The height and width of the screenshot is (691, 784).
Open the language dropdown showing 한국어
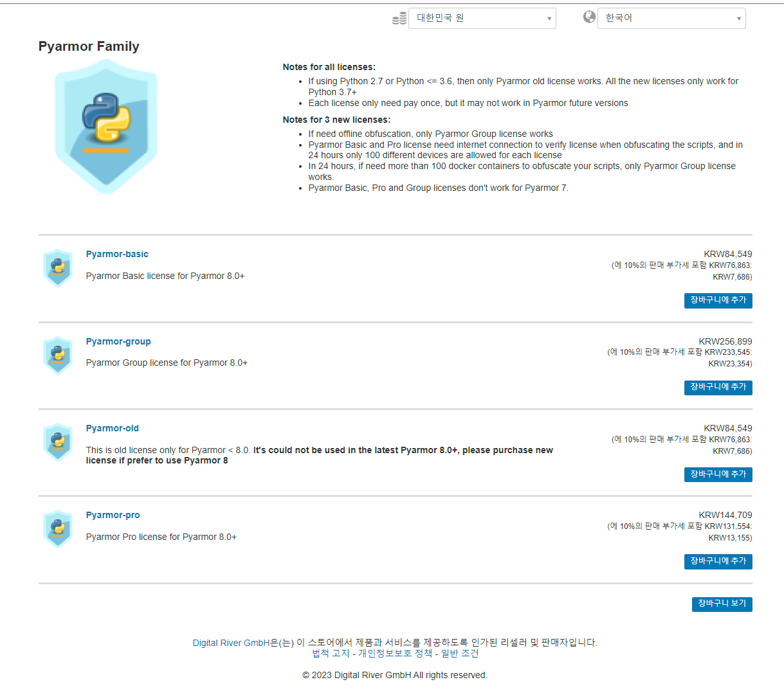(x=671, y=18)
